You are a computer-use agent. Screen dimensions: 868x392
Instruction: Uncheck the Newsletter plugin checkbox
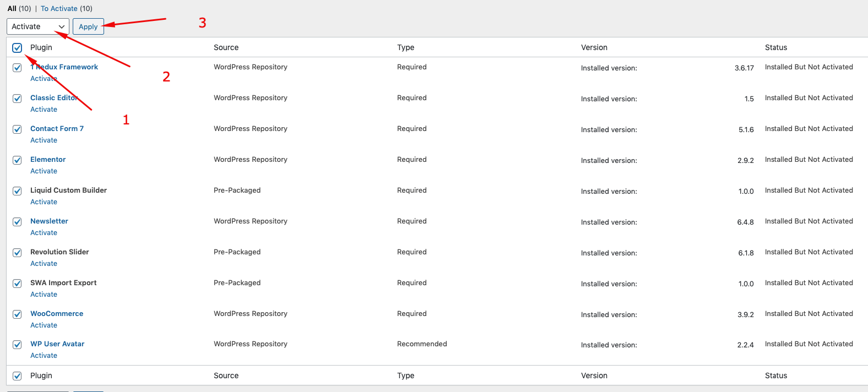(x=17, y=222)
